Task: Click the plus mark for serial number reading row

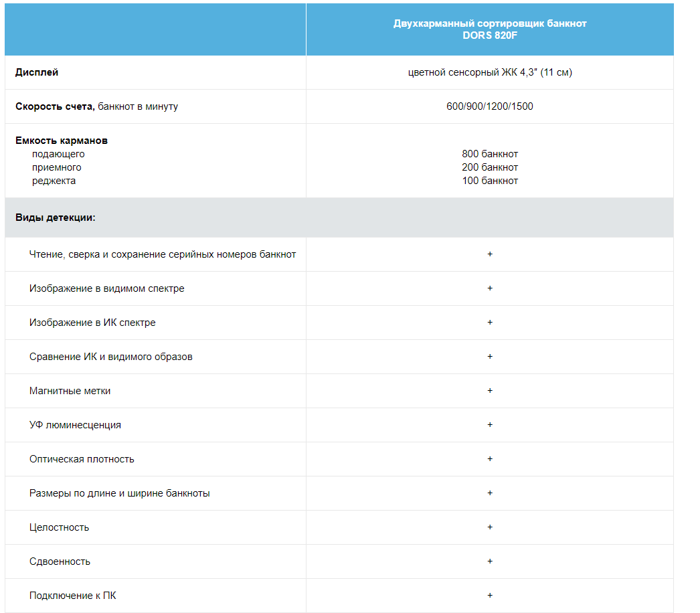Action: pyautogui.click(x=490, y=254)
